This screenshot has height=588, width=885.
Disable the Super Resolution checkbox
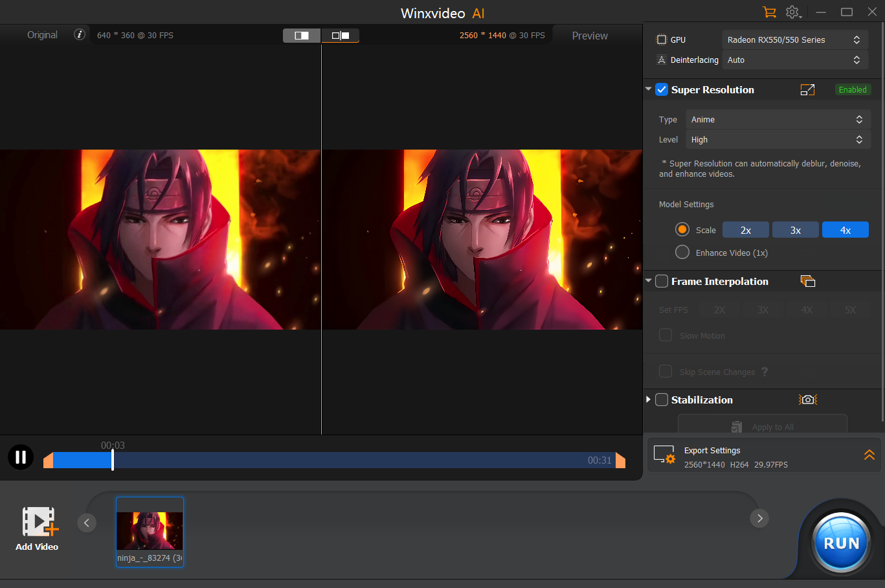[x=662, y=90]
